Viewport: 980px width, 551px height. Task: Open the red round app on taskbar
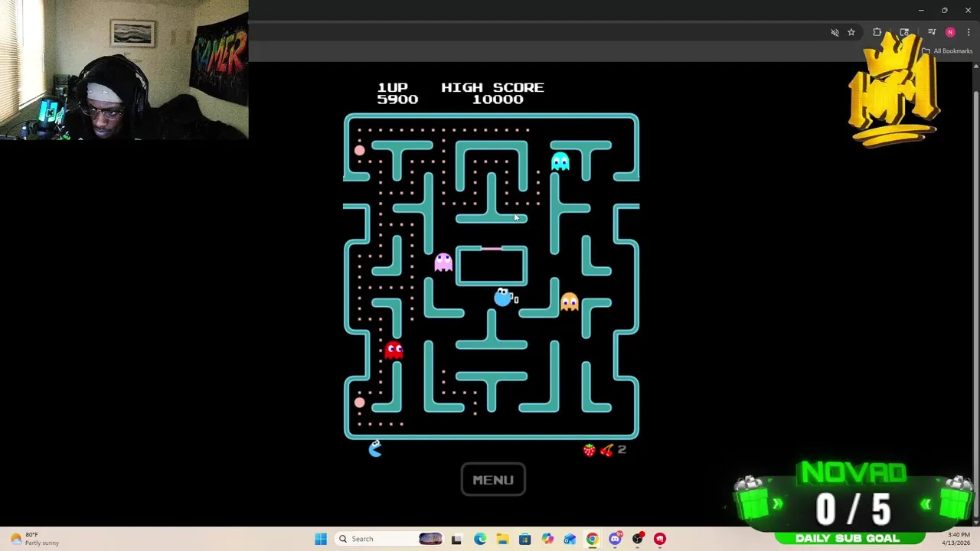tap(659, 539)
